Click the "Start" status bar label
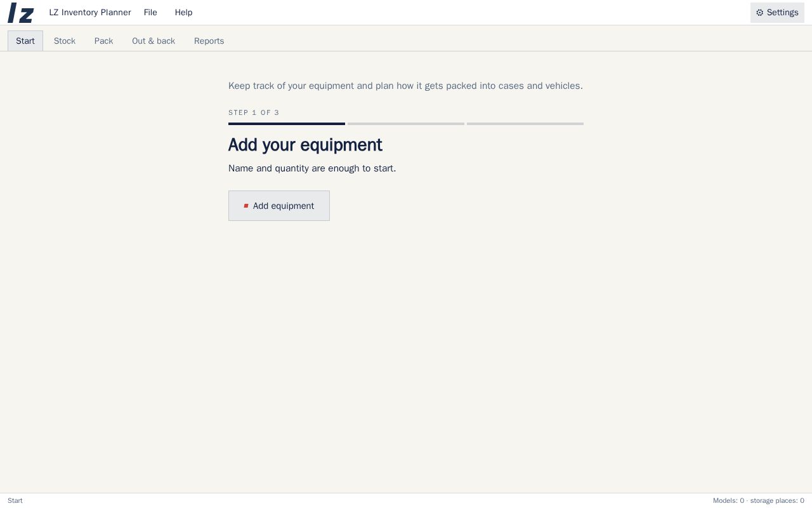 point(15,500)
